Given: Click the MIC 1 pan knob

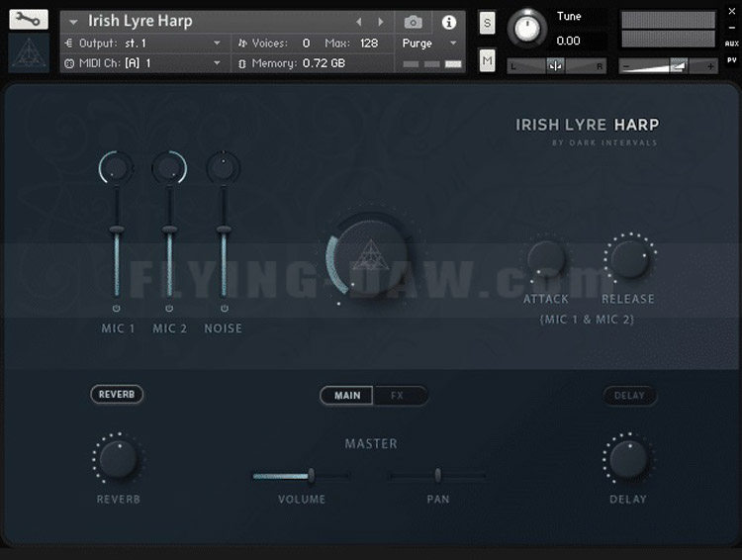Looking at the screenshot, I should pos(116,167).
